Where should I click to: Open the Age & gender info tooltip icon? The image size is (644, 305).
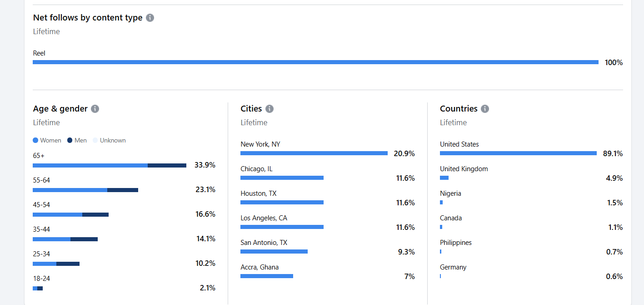point(95,109)
